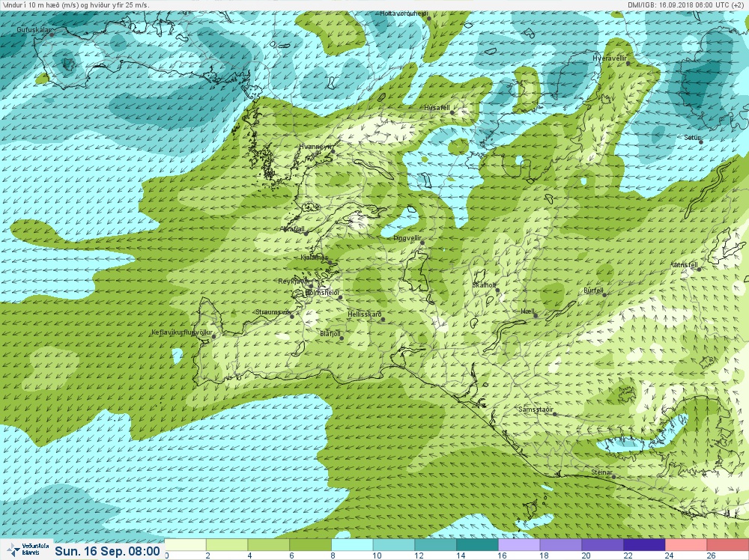Click the Vatnsfell station label
This screenshot has width=749, height=560.
coord(685,265)
